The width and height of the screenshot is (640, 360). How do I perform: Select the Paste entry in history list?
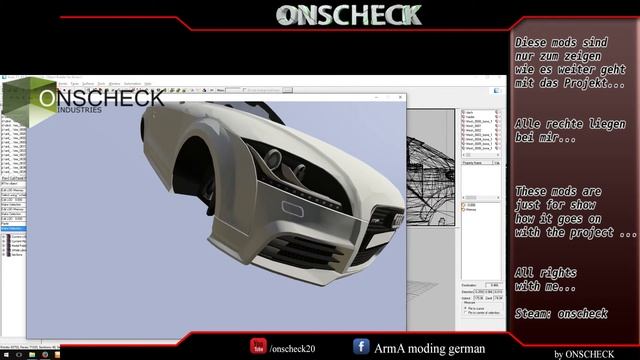click(13, 224)
